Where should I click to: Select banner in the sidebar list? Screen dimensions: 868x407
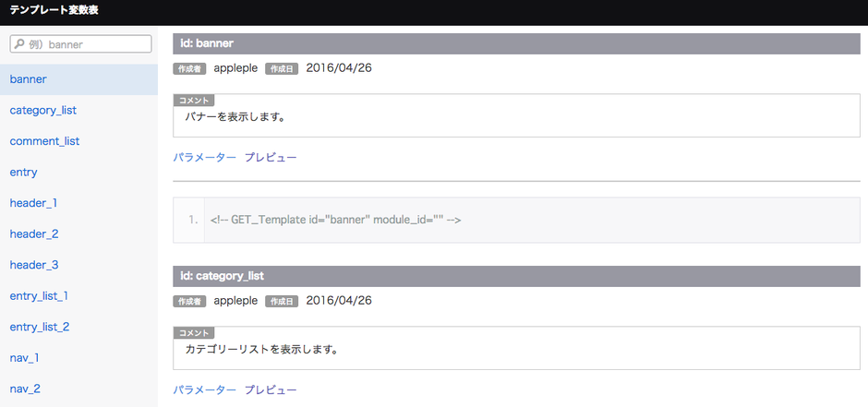29,79
